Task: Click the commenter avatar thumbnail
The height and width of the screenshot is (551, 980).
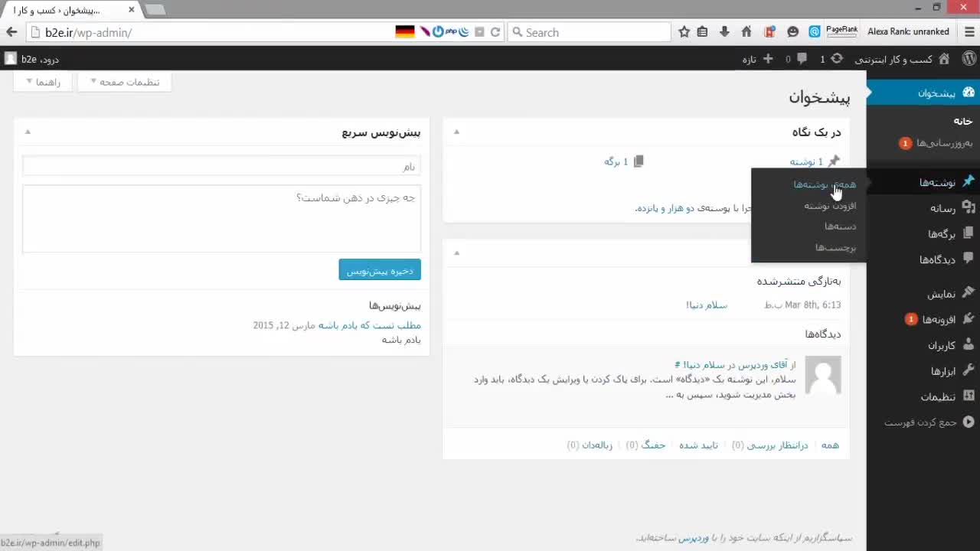Action: click(x=823, y=375)
